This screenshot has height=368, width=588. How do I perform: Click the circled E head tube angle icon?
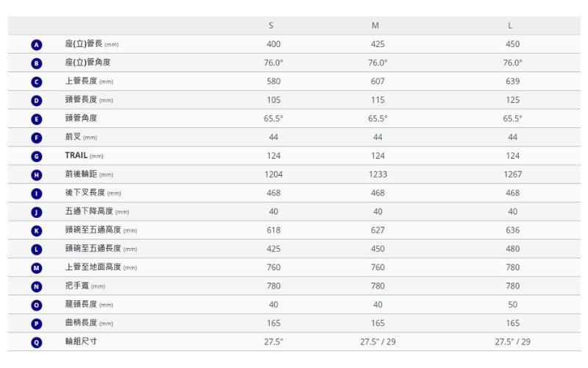tap(36, 119)
